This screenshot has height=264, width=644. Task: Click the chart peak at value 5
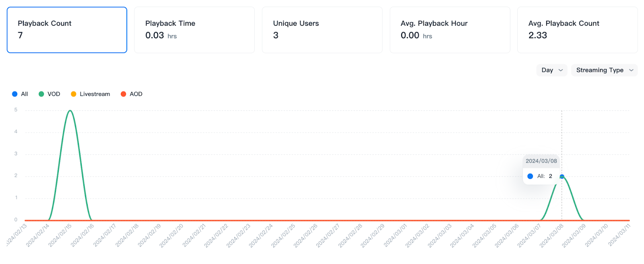click(70, 111)
